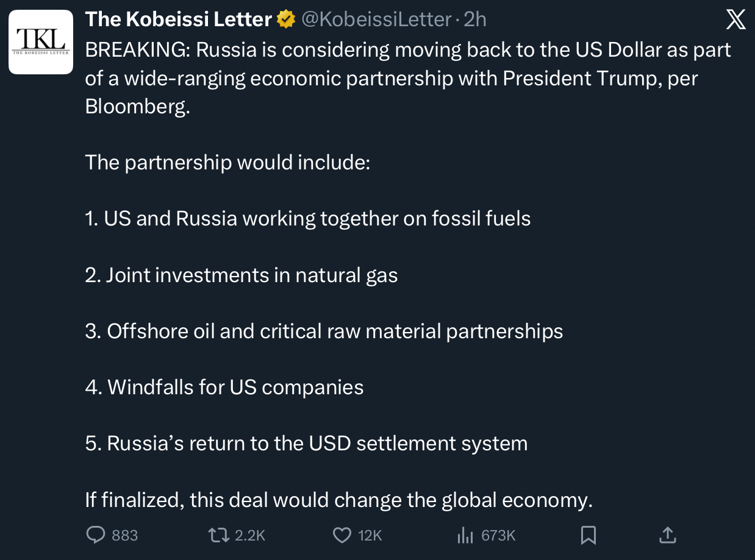Viewport: 755px width, 560px height.
Task: Share the post via upload arrow icon
Action: [668, 535]
